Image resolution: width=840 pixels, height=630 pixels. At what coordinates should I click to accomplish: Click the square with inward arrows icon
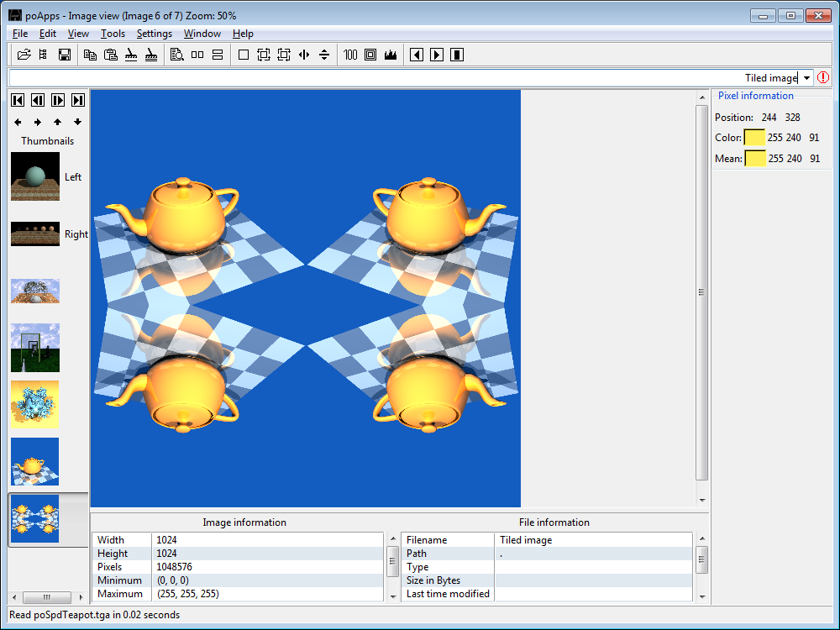[x=284, y=55]
